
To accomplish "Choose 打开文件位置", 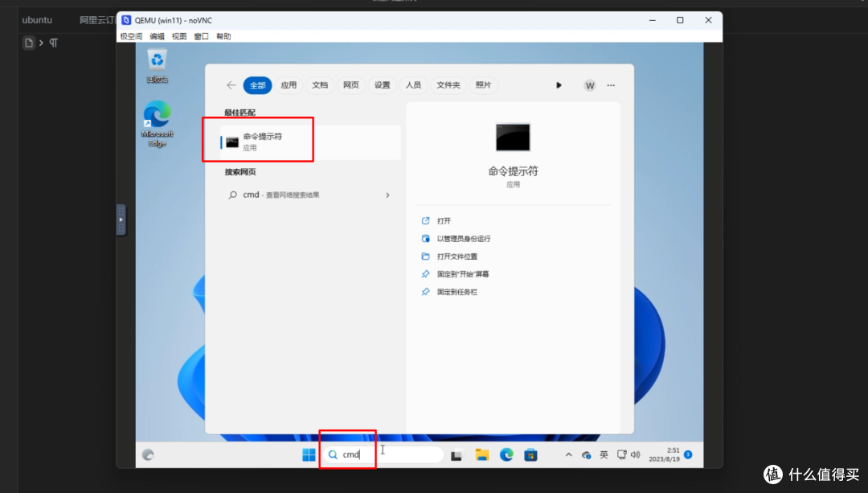I will click(x=449, y=257).
